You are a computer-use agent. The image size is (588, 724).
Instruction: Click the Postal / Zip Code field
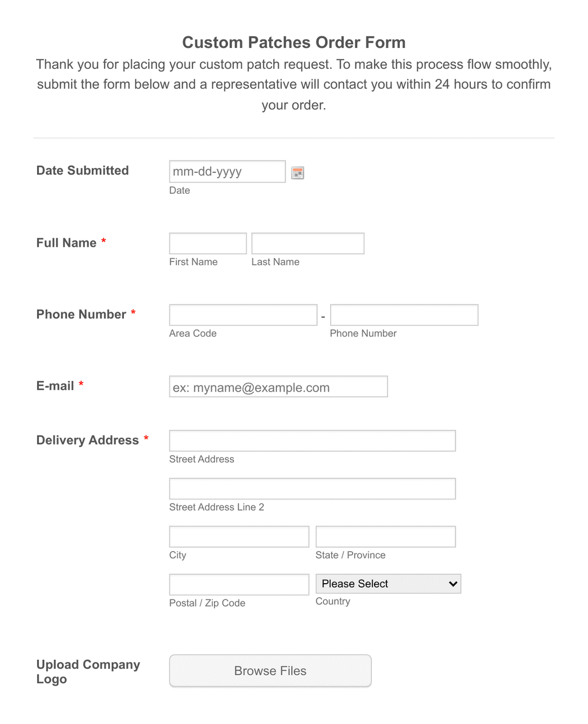(238, 584)
